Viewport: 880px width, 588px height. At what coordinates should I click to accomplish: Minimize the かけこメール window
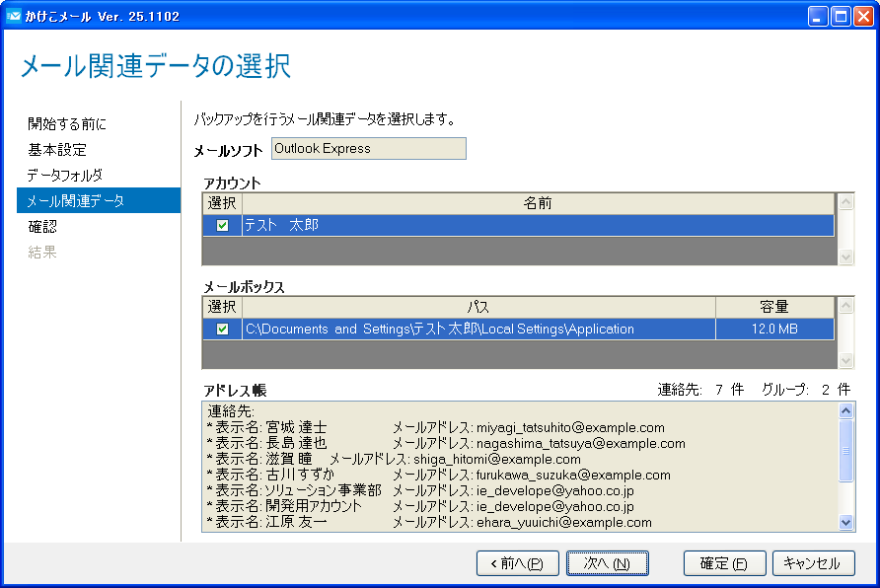pyautogui.click(x=818, y=16)
